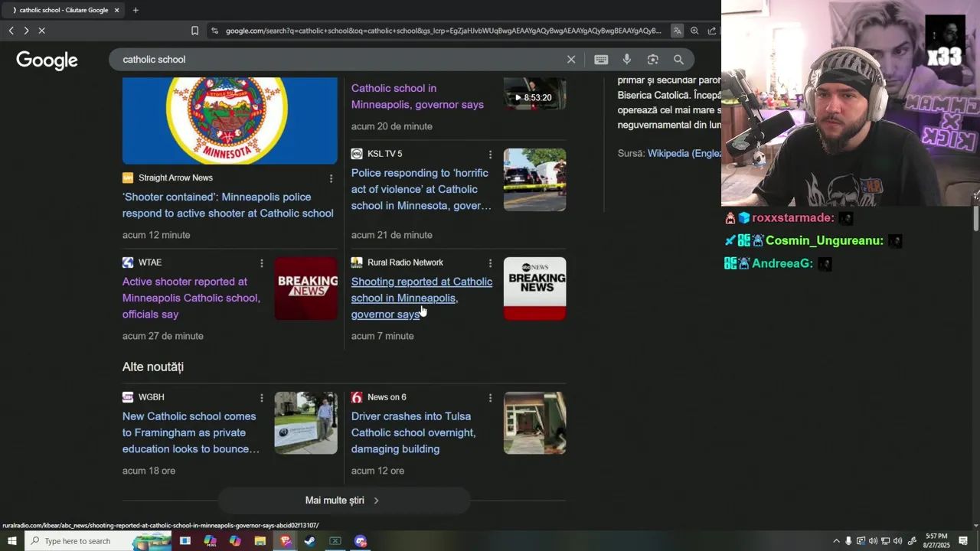
Task: Open the WGBH man with sign thumbnail
Action: [x=306, y=423]
